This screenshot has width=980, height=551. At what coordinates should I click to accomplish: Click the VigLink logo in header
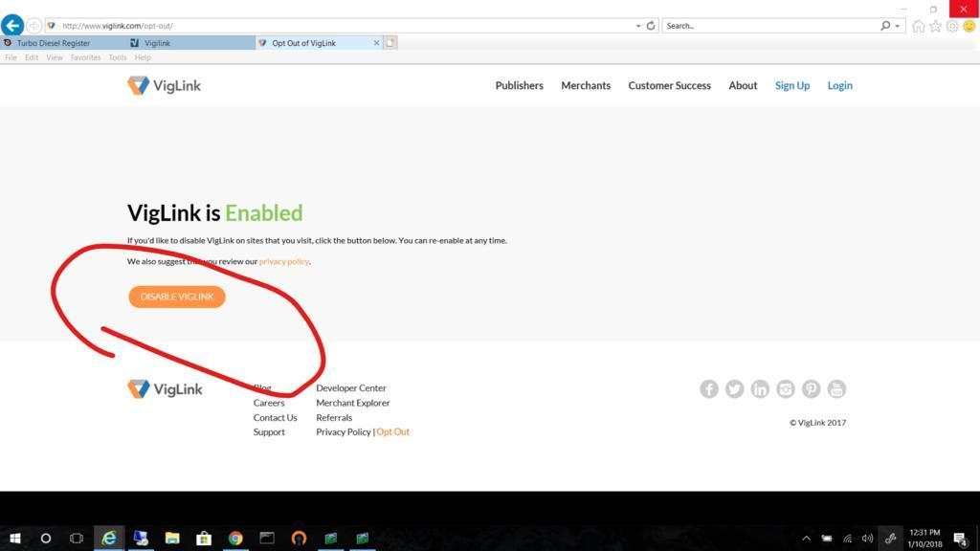point(164,85)
